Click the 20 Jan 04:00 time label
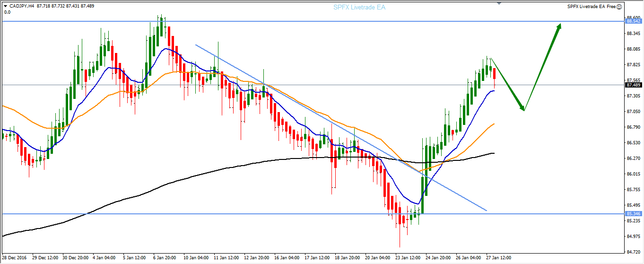 click(x=378, y=258)
